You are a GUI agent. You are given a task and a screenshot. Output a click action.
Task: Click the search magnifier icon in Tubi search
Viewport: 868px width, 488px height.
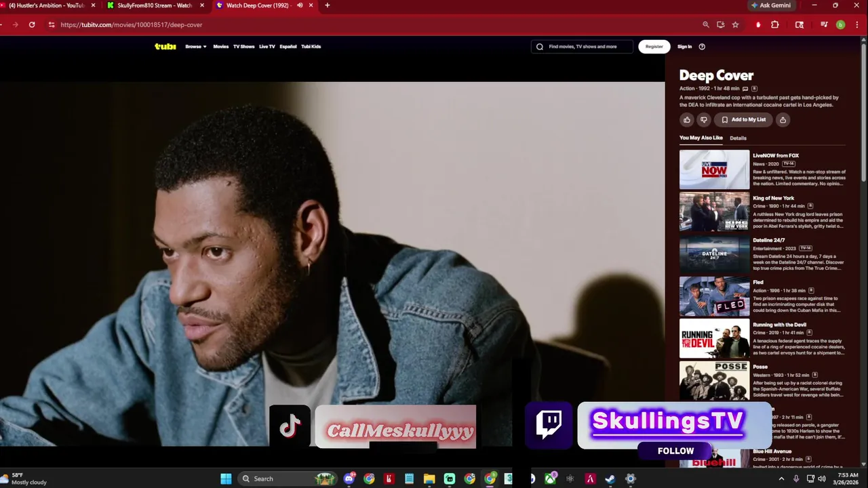[x=540, y=47]
